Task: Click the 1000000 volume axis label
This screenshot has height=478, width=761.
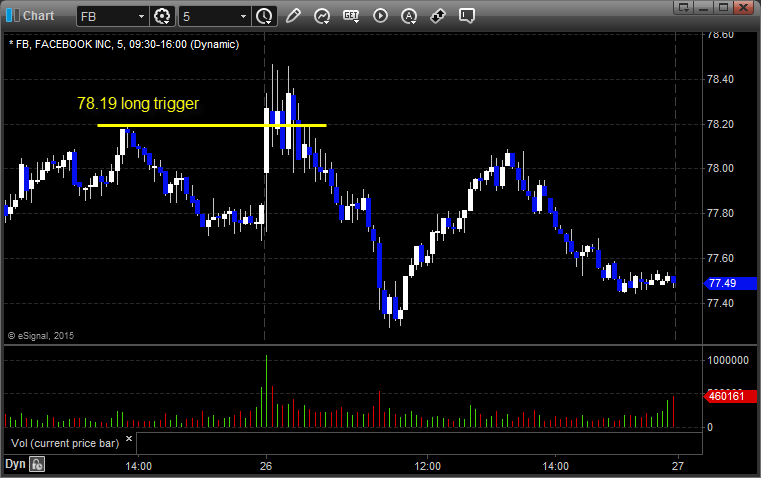Action: tap(728, 360)
